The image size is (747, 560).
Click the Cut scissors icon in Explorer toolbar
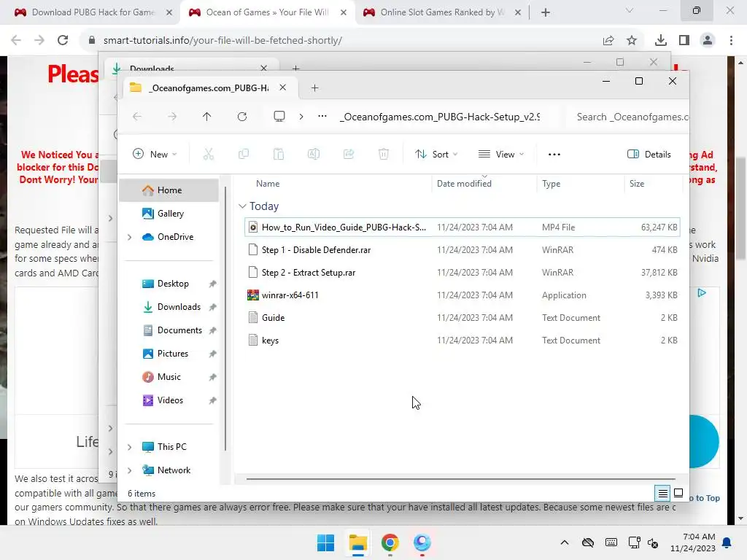[208, 154]
